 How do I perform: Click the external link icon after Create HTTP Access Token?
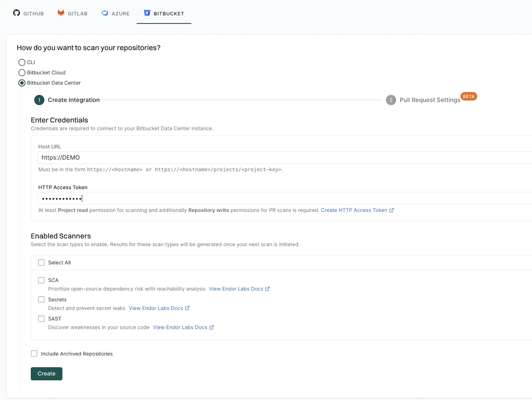click(392, 210)
